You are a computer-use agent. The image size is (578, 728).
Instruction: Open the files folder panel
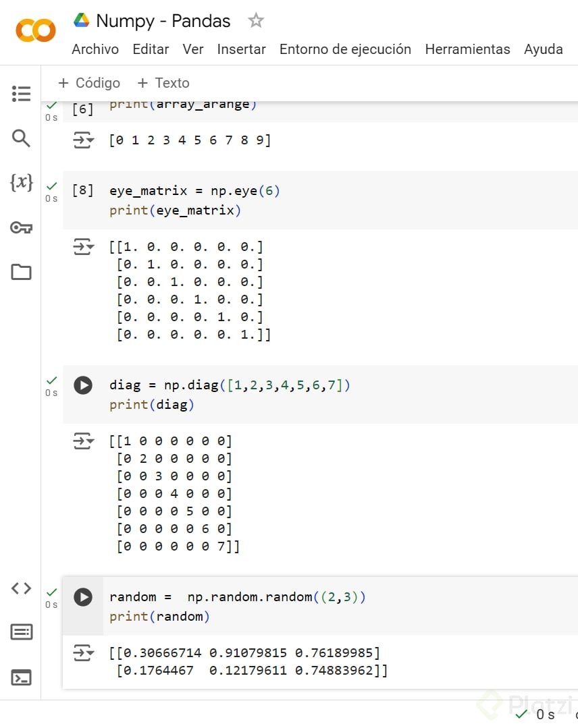coord(21,272)
